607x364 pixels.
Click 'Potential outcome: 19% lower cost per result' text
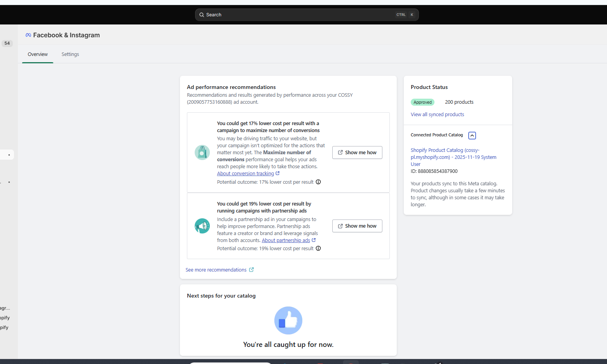[x=265, y=249]
